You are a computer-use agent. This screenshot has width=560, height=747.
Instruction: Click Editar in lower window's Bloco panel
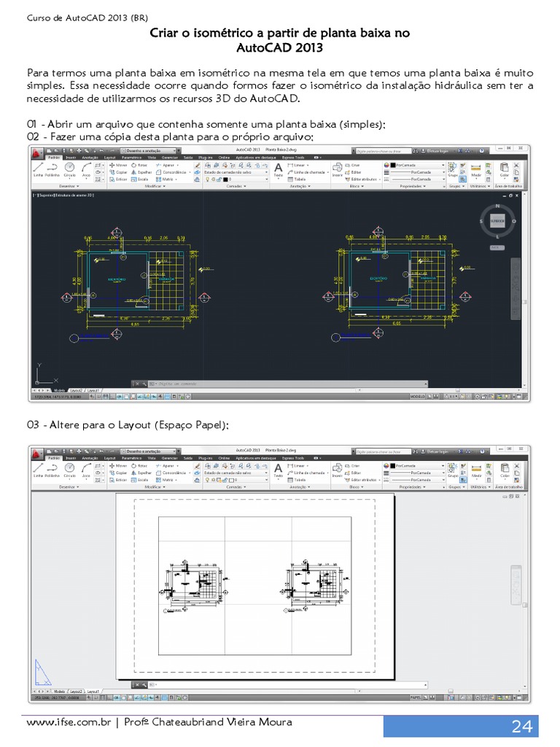tap(353, 473)
